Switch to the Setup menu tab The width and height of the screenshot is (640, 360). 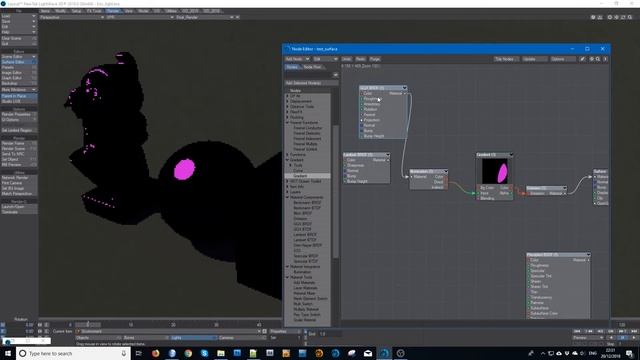76,11
